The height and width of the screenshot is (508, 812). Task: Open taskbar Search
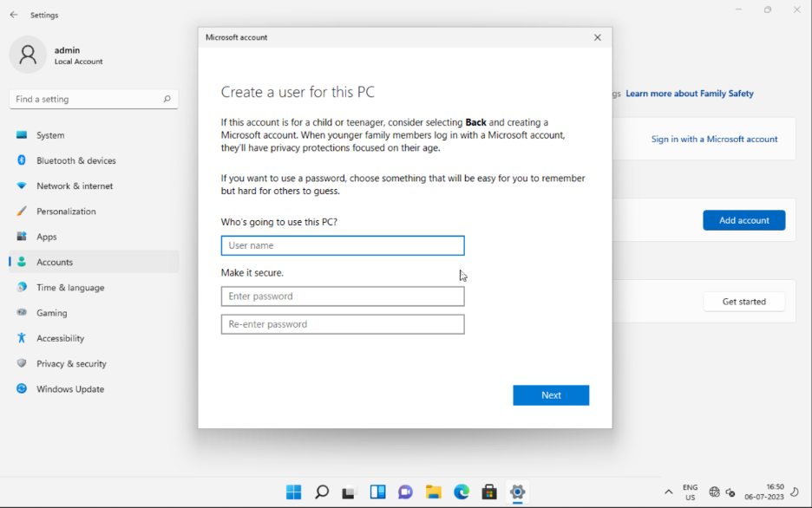(322, 492)
